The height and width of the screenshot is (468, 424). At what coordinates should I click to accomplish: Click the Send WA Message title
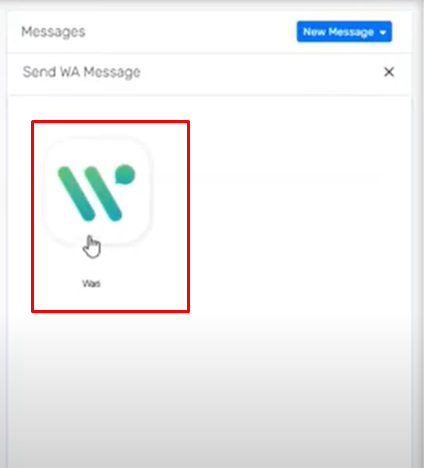(x=81, y=72)
